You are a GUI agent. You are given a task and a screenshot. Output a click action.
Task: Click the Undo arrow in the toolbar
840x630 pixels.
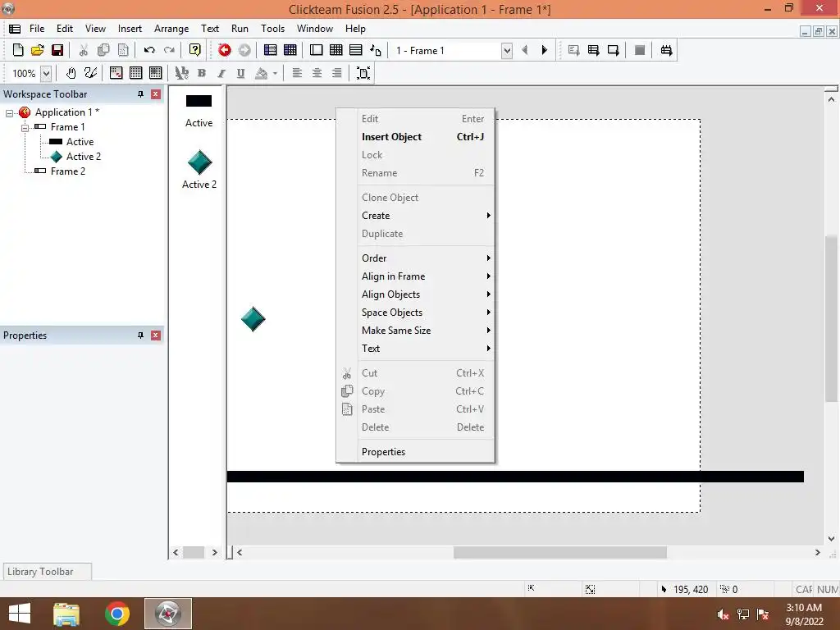[149, 50]
